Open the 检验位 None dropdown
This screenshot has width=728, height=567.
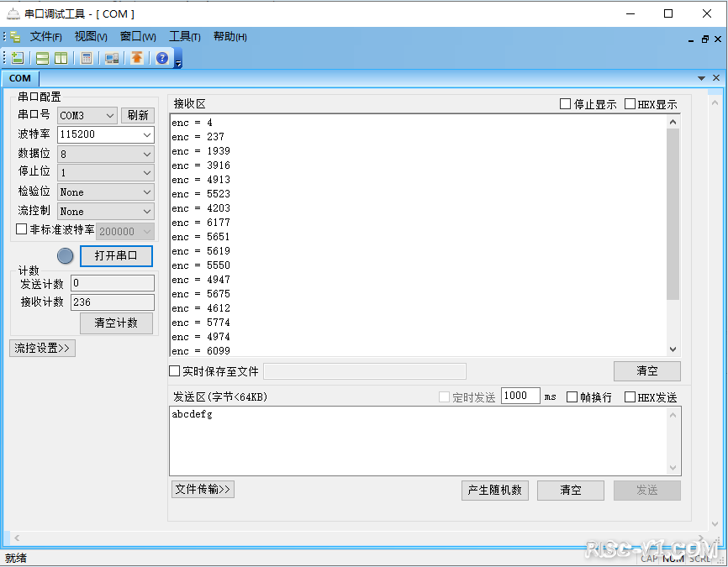click(x=106, y=192)
